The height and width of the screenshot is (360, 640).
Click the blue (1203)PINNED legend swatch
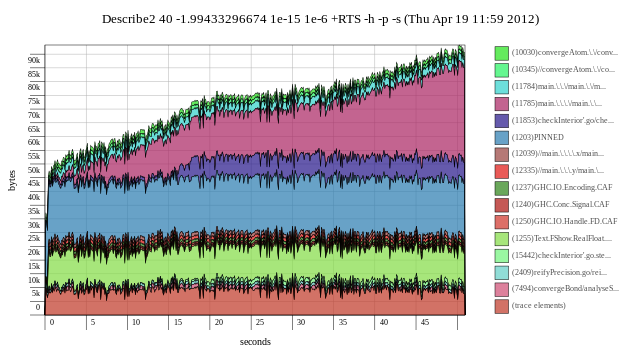[x=502, y=138]
